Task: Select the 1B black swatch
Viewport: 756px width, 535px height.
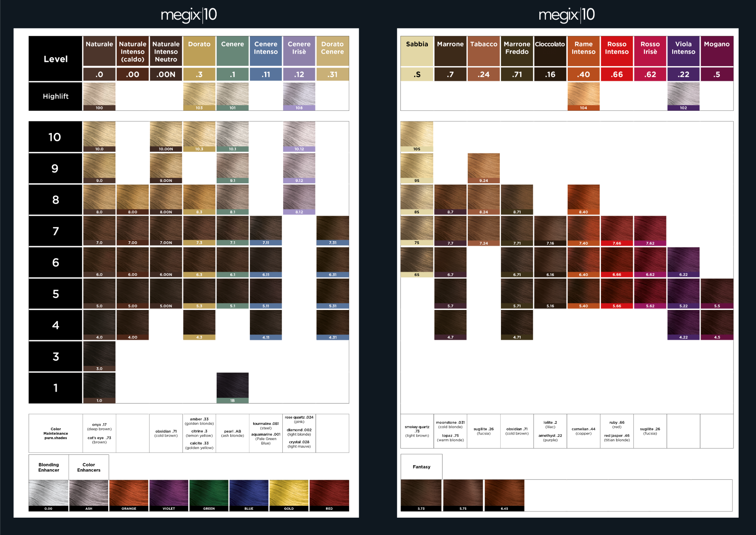Action: 233,388
